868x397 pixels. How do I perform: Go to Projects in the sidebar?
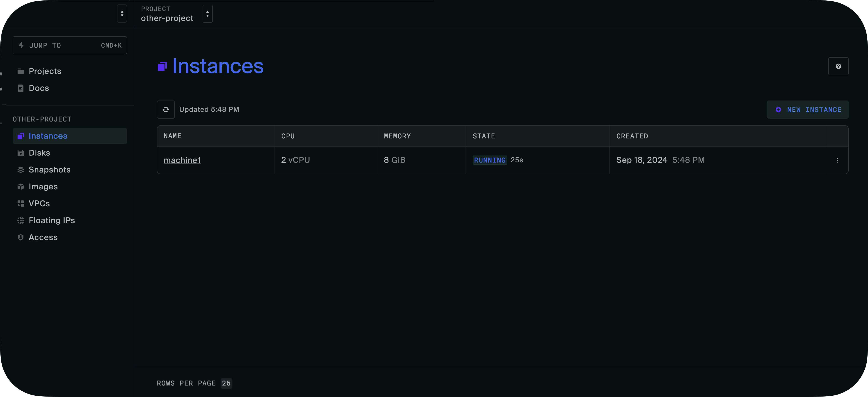[45, 71]
